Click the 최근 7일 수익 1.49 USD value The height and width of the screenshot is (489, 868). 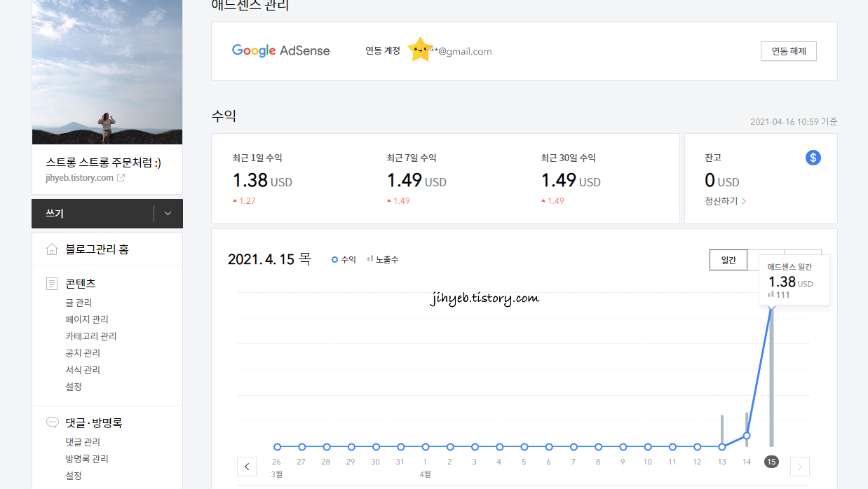point(416,181)
